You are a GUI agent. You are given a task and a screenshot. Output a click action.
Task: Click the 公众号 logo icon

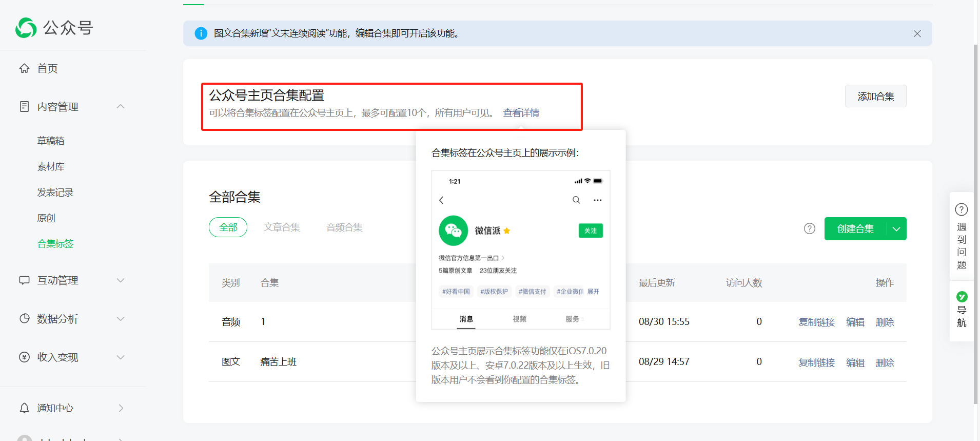coord(26,28)
